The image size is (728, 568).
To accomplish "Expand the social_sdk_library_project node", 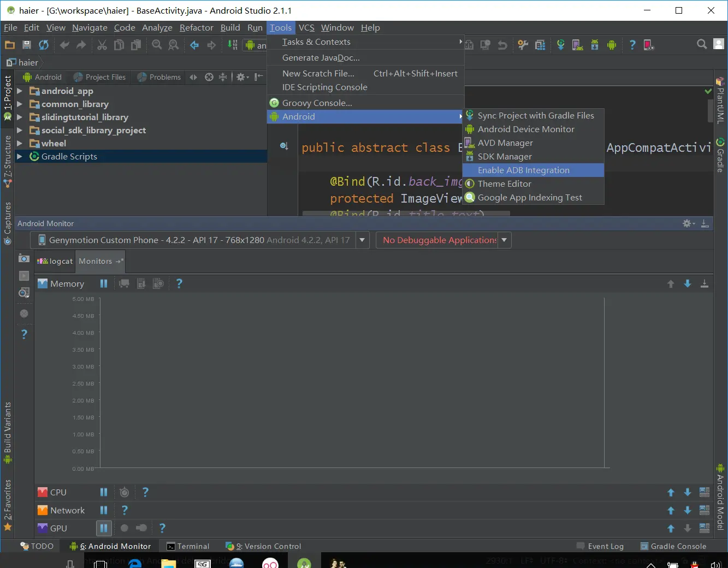I will point(20,130).
